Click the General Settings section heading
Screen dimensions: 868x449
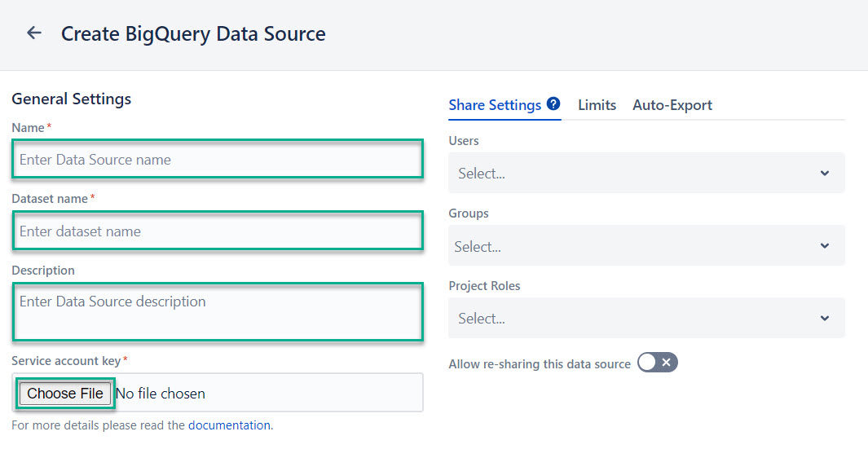72,99
